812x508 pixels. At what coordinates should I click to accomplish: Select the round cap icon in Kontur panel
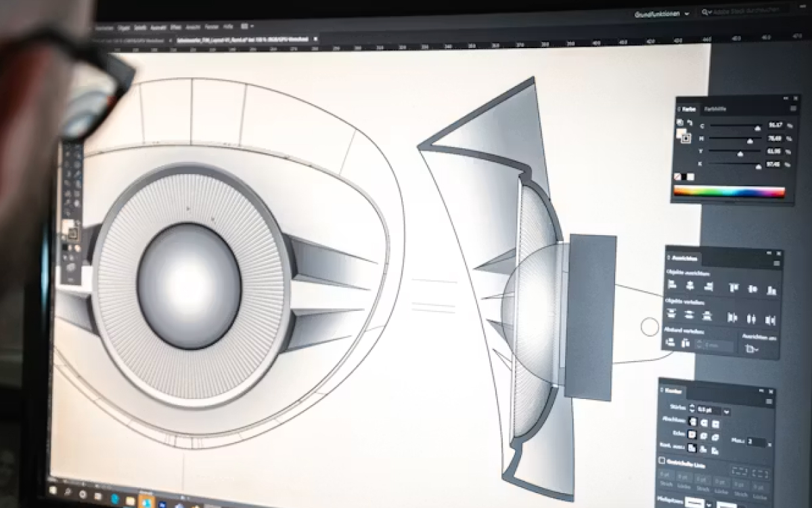click(x=703, y=423)
